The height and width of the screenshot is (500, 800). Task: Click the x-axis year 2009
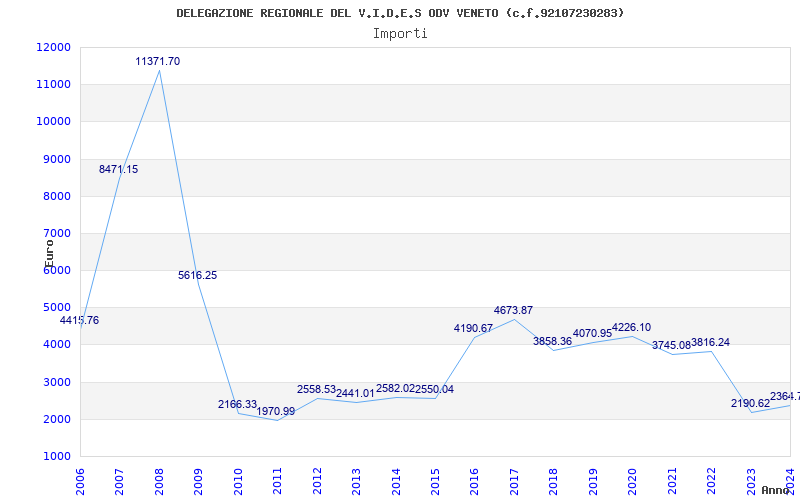[198, 480]
